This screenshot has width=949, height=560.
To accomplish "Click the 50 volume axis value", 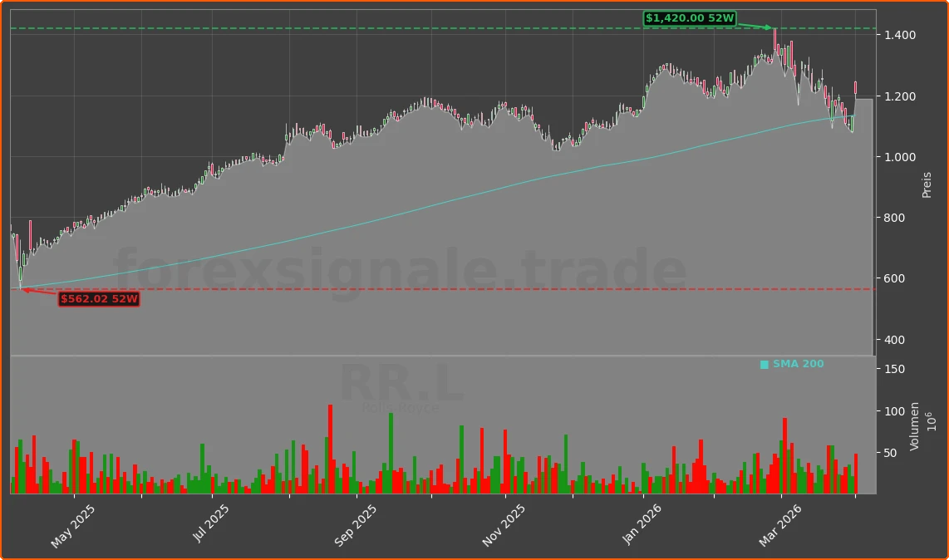I will (x=891, y=453).
